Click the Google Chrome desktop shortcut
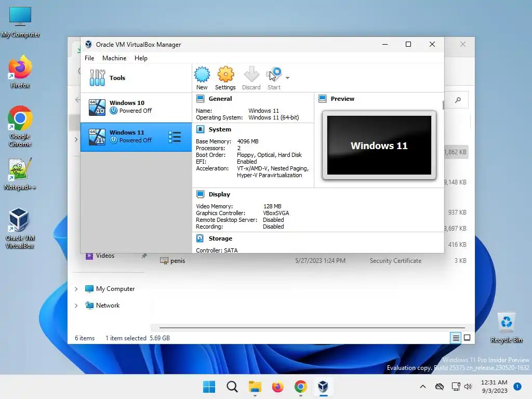The width and height of the screenshot is (532, 399). [20, 126]
